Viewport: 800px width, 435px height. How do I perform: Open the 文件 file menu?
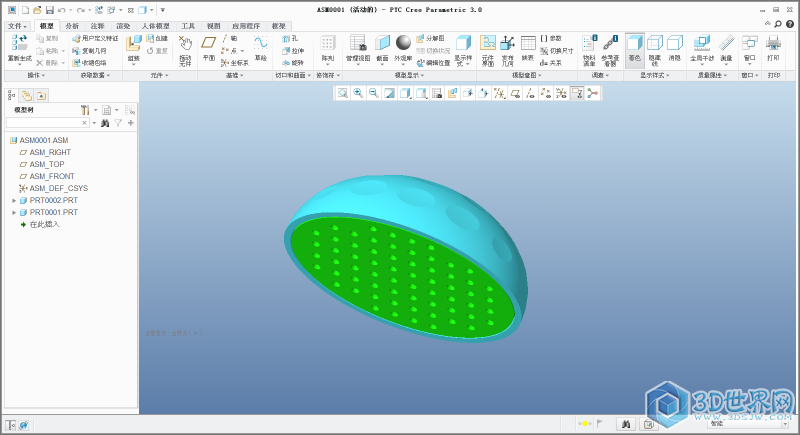click(17, 26)
